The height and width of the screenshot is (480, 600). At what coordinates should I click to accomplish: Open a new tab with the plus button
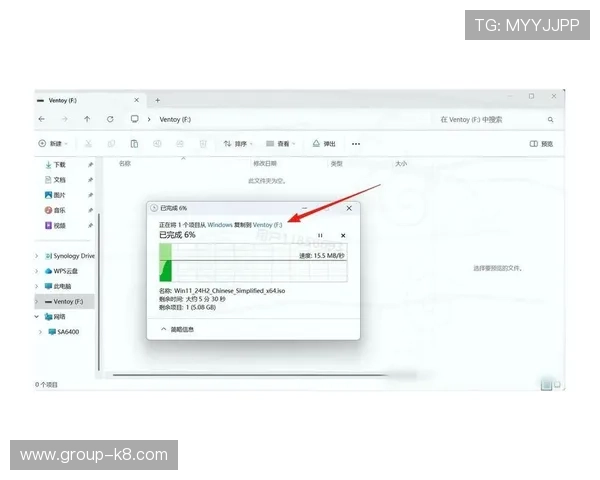click(158, 100)
